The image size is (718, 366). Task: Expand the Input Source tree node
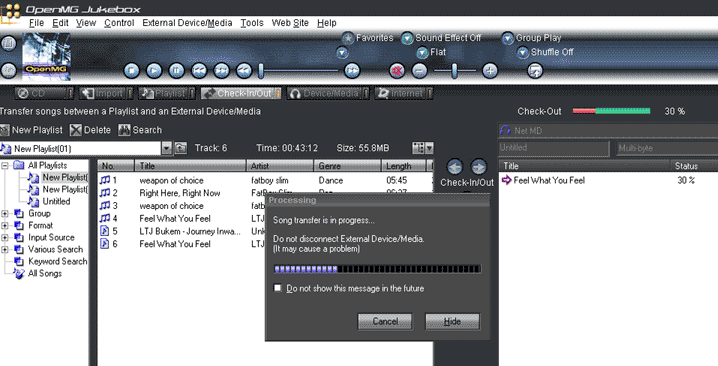(x=5, y=237)
